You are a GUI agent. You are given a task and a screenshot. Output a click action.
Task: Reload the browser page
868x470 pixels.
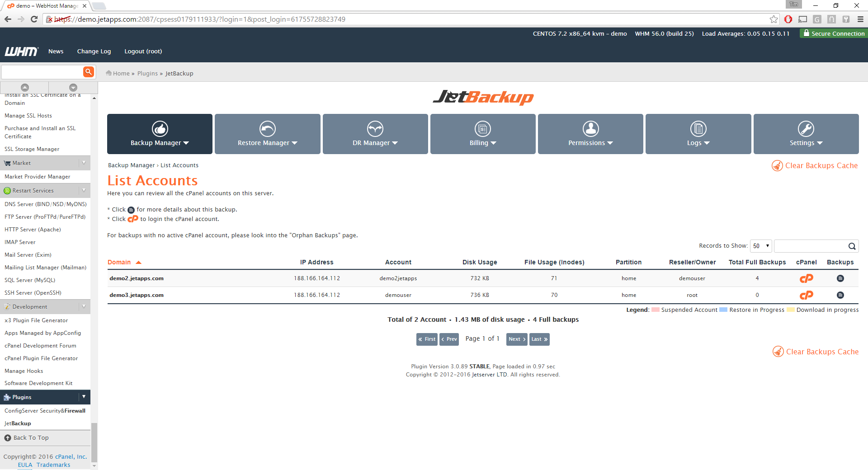coord(34,19)
